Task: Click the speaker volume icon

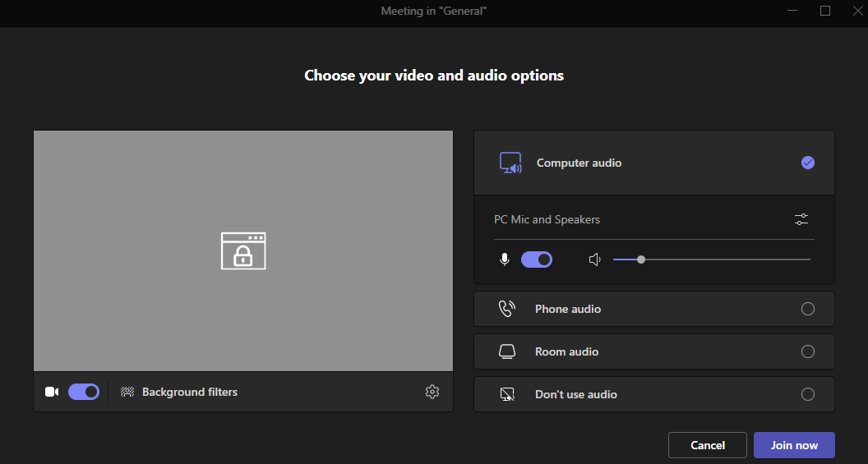Action: point(595,260)
